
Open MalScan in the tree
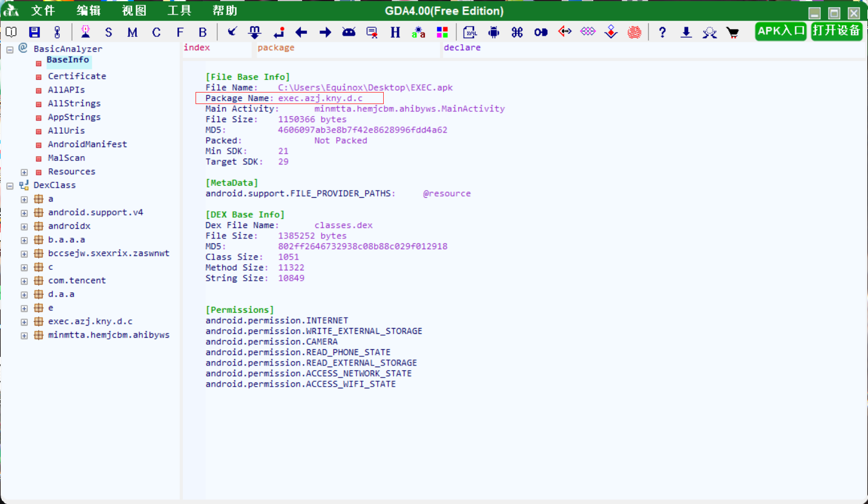(x=67, y=158)
